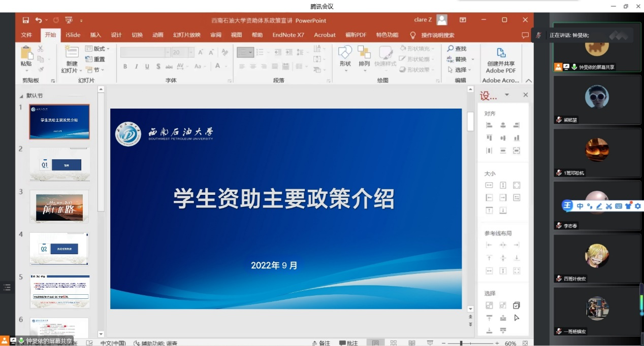Viewport: 644px width, 346px height.
Task: Click the Replace (替换) icon
Action: pyautogui.click(x=450, y=59)
